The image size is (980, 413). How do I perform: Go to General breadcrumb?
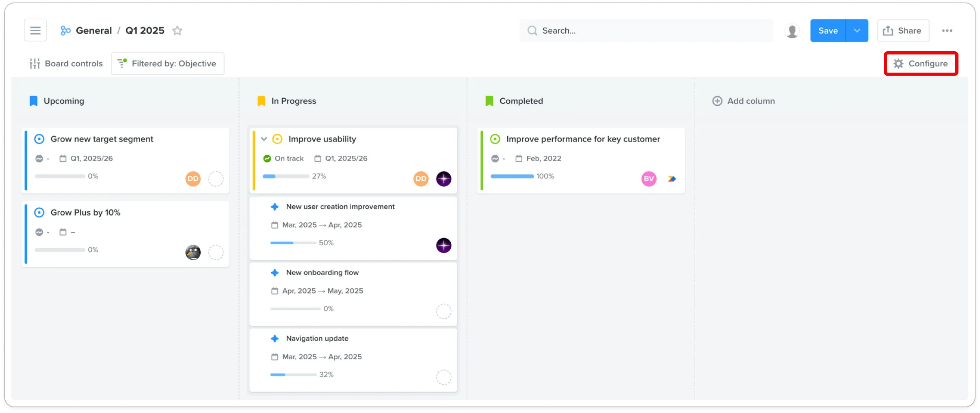(x=94, y=30)
